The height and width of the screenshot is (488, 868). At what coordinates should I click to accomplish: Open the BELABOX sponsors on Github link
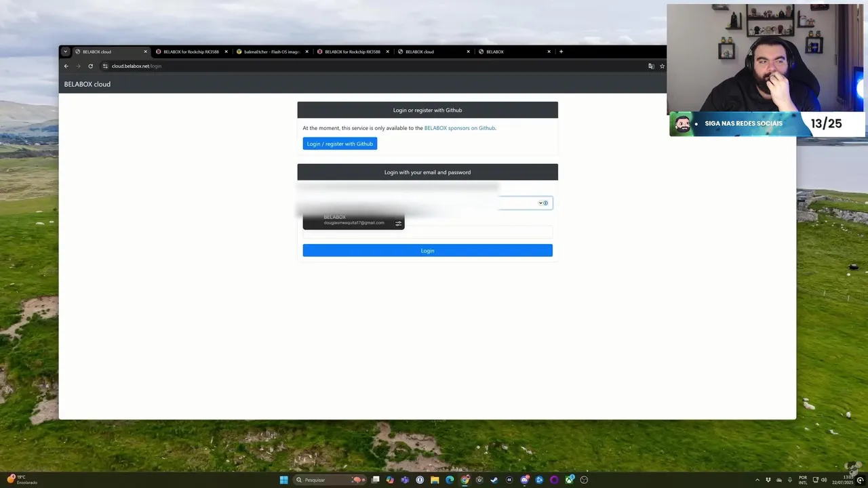460,128
